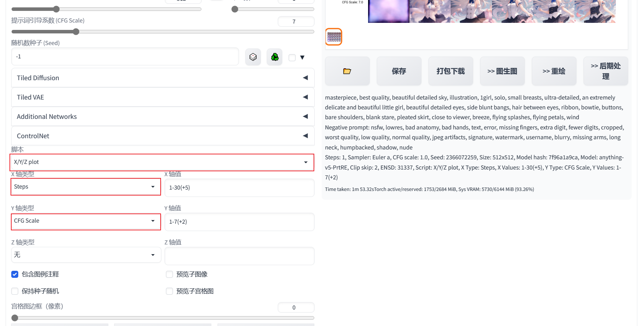Click the 保存 button
The image size is (644, 326).
399,71
